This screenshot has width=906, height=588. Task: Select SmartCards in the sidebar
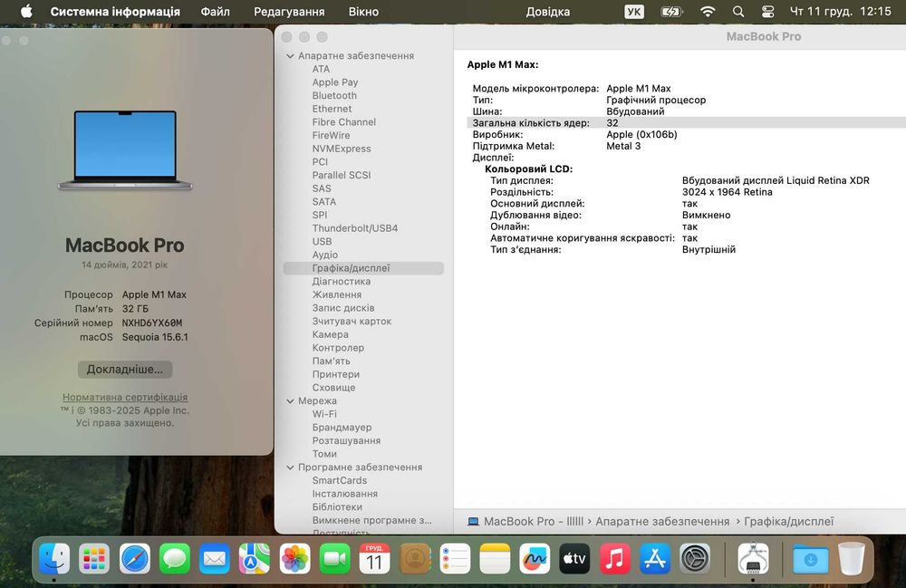pyautogui.click(x=339, y=480)
